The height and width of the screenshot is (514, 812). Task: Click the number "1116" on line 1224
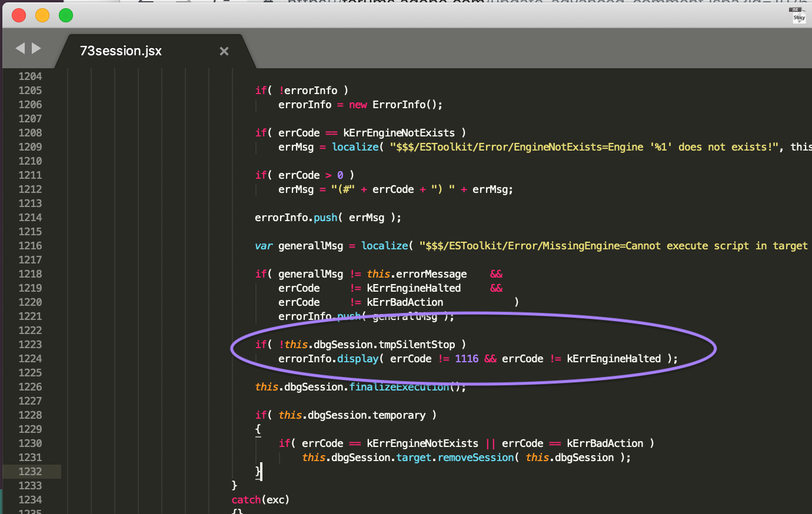(x=467, y=359)
